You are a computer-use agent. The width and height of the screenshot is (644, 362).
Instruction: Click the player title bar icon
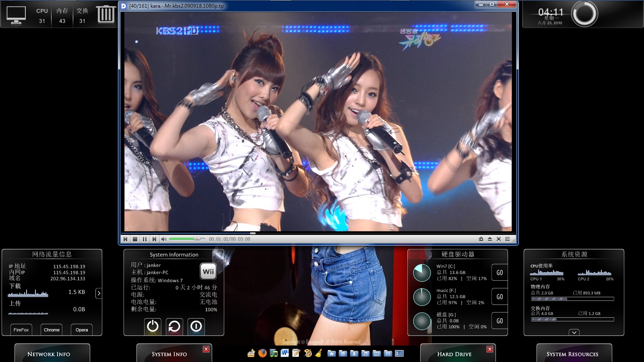click(x=124, y=6)
